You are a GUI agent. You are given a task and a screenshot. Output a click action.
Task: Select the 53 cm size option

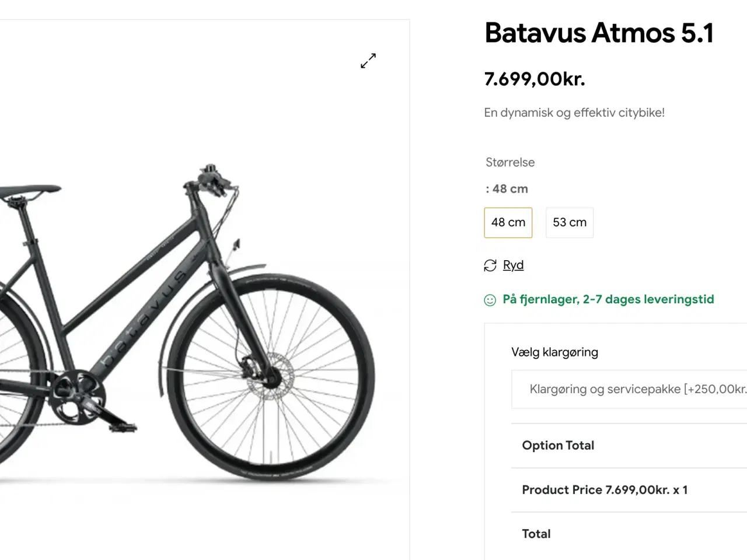[x=570, y=223]
